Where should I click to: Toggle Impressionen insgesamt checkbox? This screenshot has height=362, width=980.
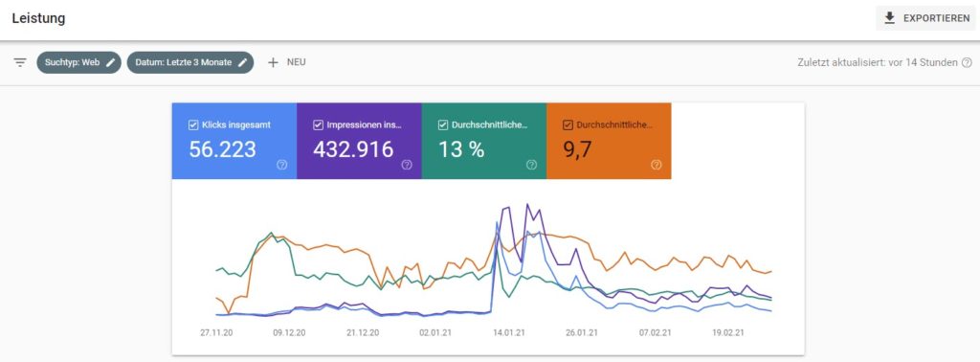point(319,125)
